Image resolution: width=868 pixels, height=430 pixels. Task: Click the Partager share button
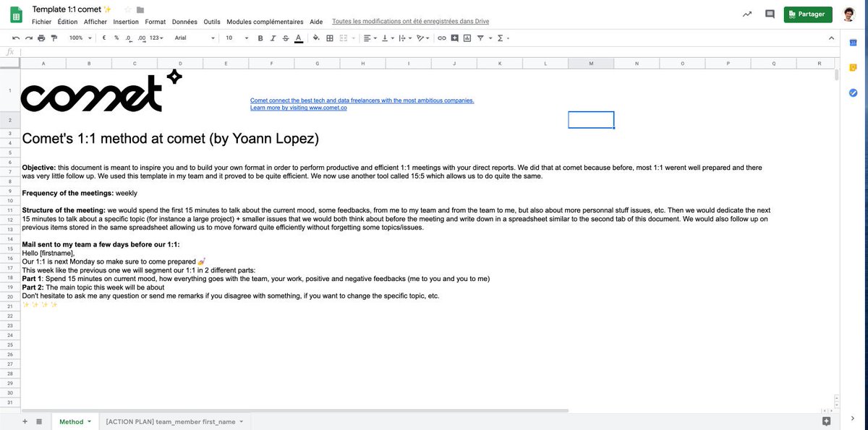tap(808, 14)
